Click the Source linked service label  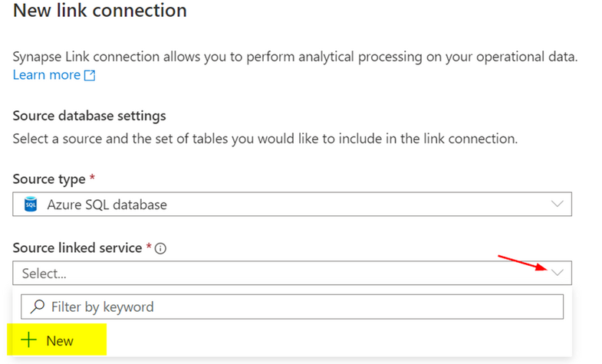[x=77, y=248]
